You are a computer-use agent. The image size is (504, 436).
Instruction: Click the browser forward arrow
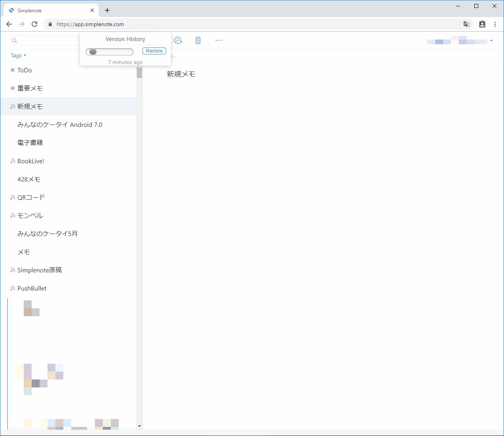tap(22, 24)
